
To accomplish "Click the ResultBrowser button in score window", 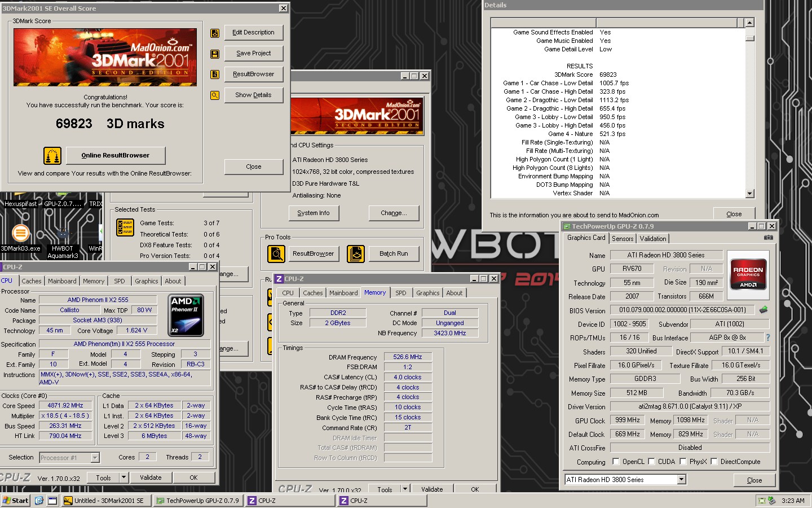I will click(x=254, y=75).
